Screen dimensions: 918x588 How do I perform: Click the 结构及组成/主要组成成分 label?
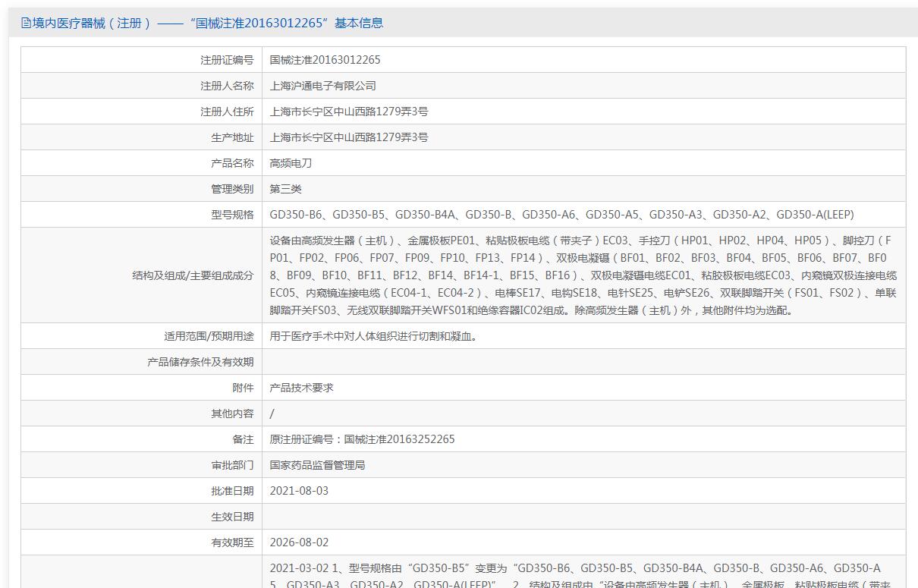point(193,275)
